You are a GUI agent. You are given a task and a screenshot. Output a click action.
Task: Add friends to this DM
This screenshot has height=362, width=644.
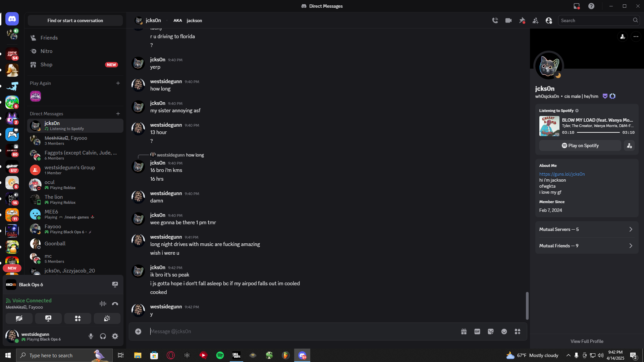[x=535, y=20]
